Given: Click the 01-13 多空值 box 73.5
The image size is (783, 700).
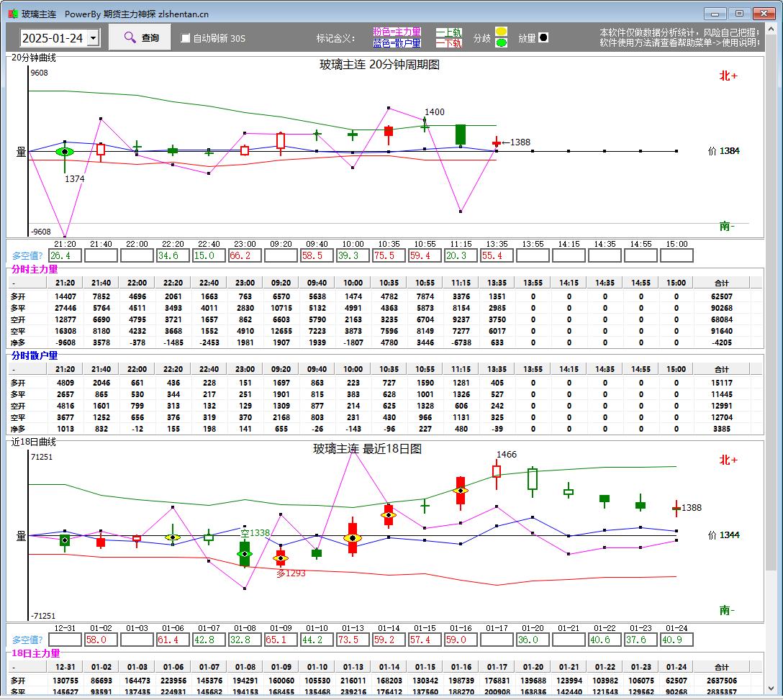Looking at the screenshot, I should (353, 640).
